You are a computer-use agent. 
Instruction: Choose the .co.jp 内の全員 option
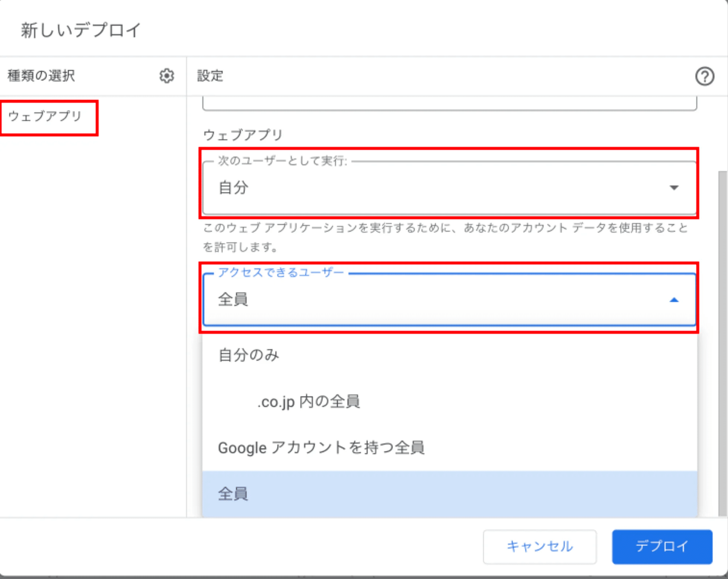click(x=309, y=402)
